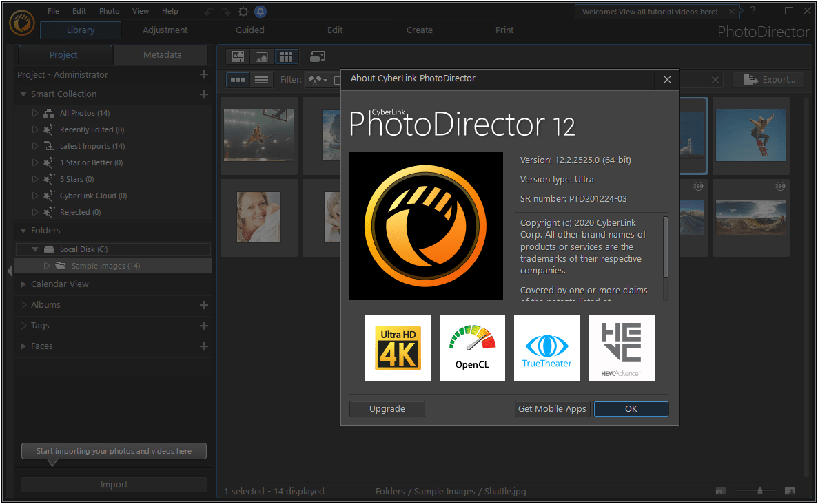The height and width of the screenshot is (504, 818).
Task: Select 1 Star or Better (0) collection
Action: tap(91, 162)
